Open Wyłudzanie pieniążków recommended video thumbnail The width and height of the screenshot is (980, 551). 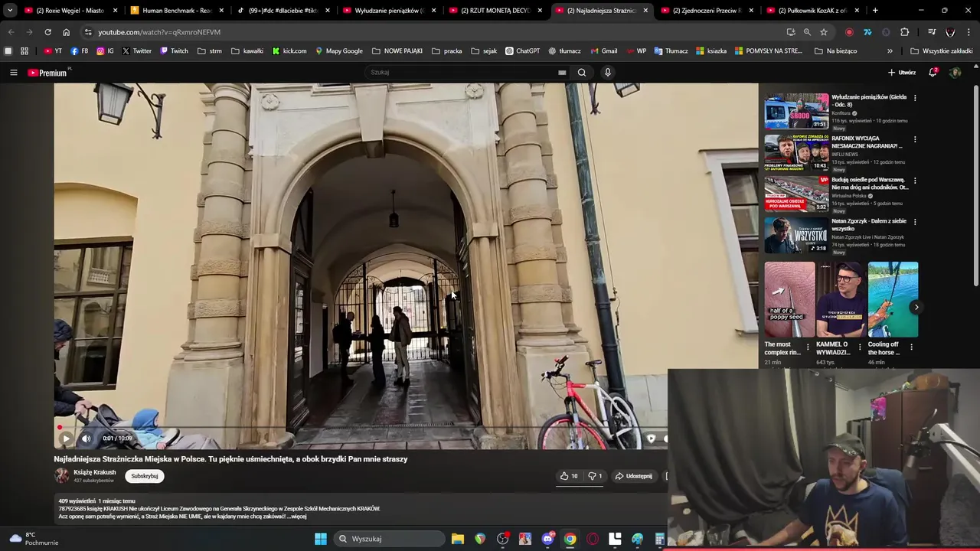(796, 112)
